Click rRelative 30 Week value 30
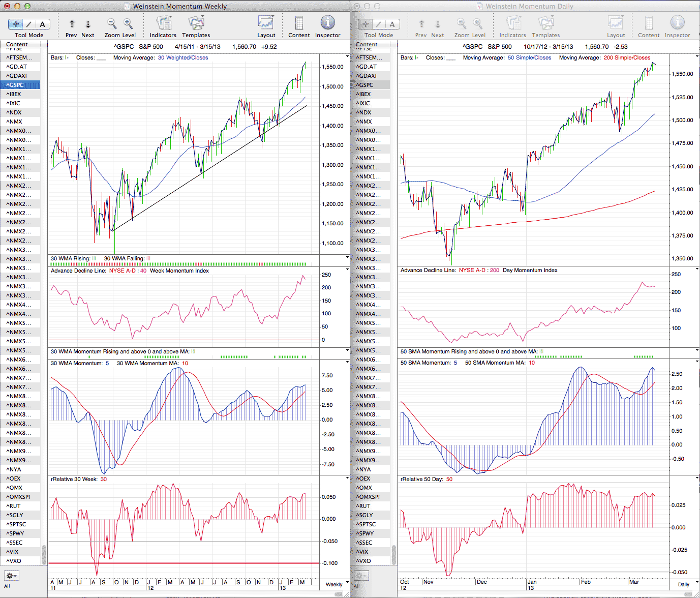The height and width of the screenshot is (598, 700). (104, 479)
